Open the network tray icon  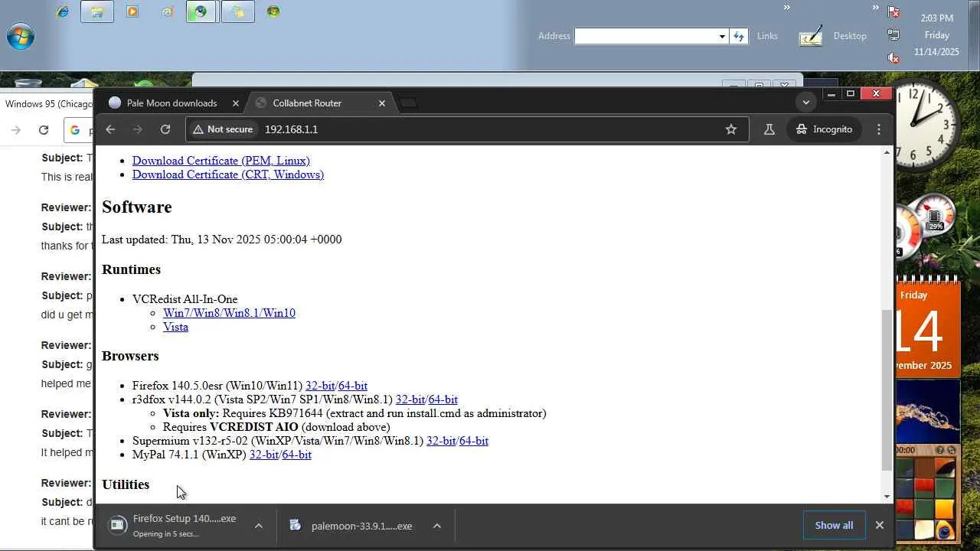coord(893,34)
